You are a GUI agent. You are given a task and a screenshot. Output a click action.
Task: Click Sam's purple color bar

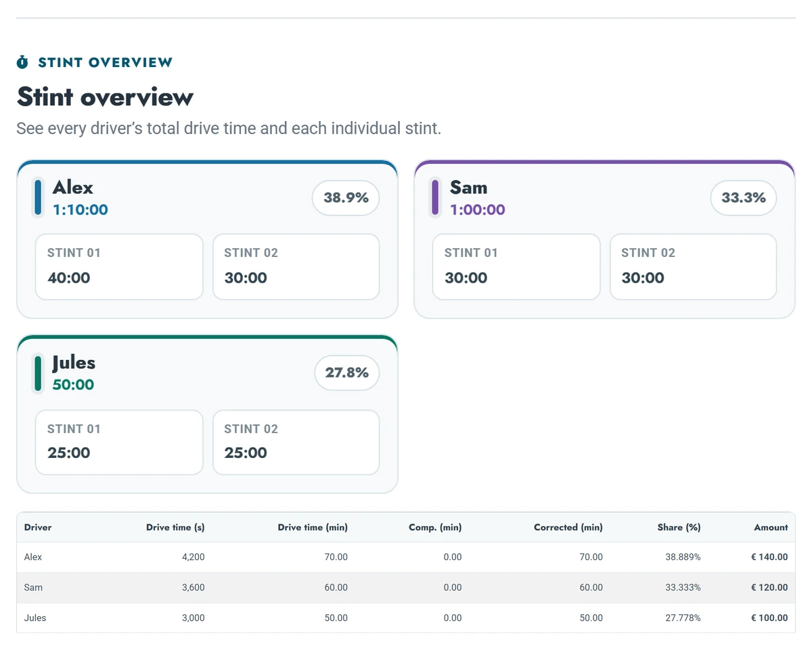436,198
